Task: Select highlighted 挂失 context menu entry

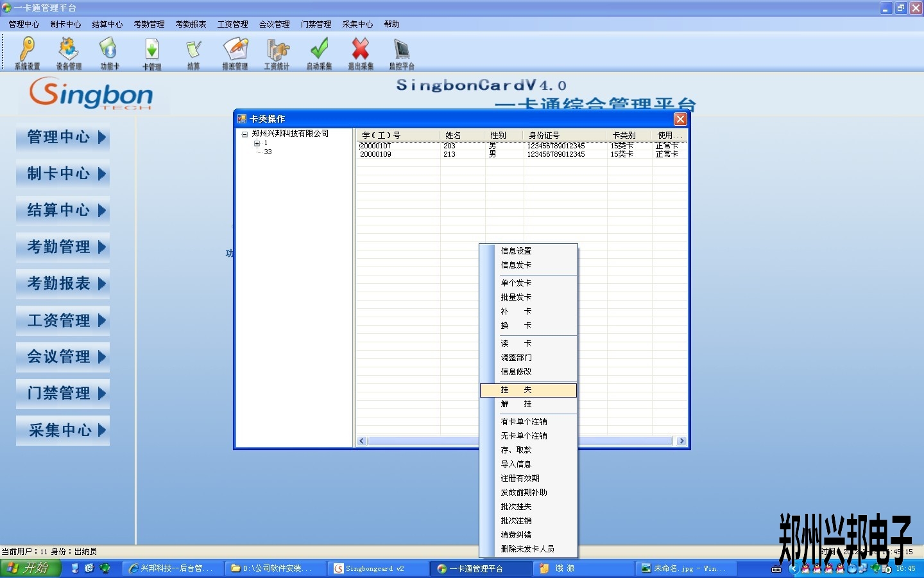Action: 528,390
